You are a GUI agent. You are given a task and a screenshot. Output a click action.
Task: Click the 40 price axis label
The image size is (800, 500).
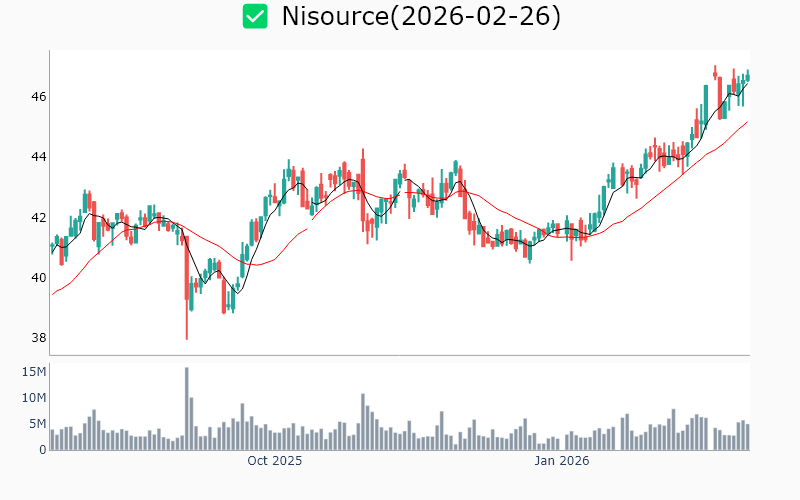36,277
